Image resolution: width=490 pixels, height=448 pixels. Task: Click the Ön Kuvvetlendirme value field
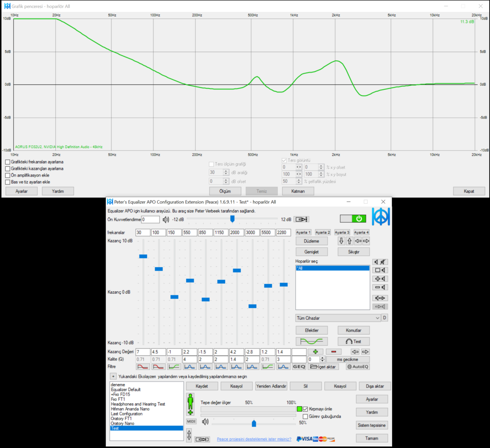[x=150, y=219]
